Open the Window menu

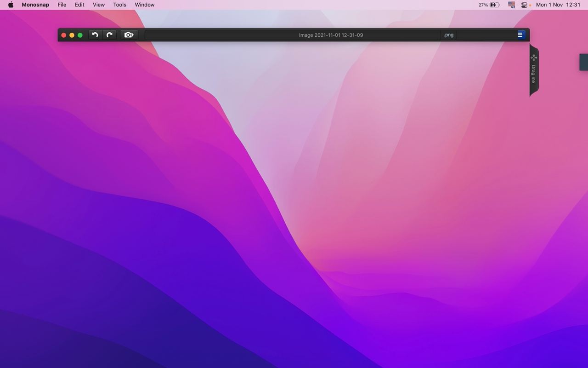tap(145, 5)
